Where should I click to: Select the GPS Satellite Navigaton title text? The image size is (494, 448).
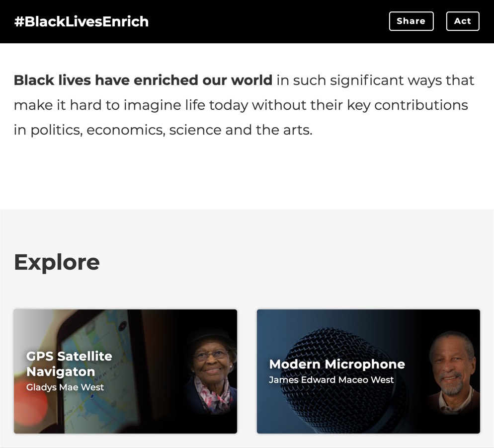pyautogui.click(x=69, y=364)
